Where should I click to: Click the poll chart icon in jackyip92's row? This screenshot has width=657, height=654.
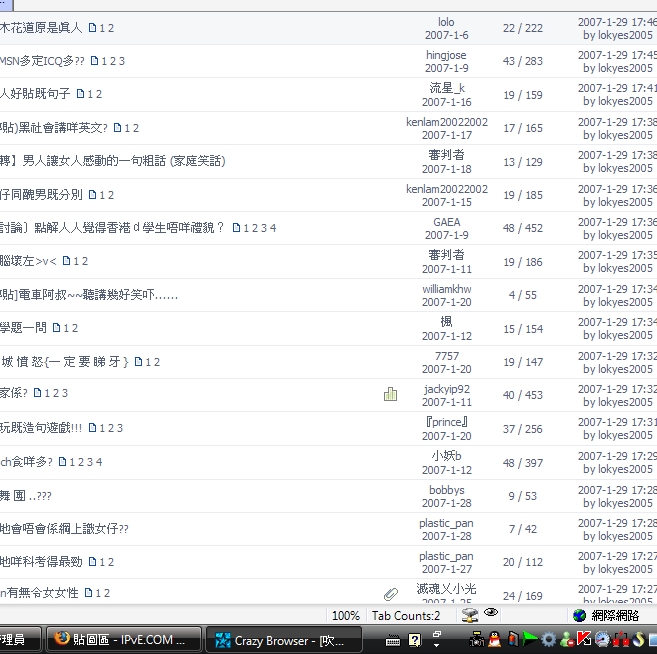point(390,394)
